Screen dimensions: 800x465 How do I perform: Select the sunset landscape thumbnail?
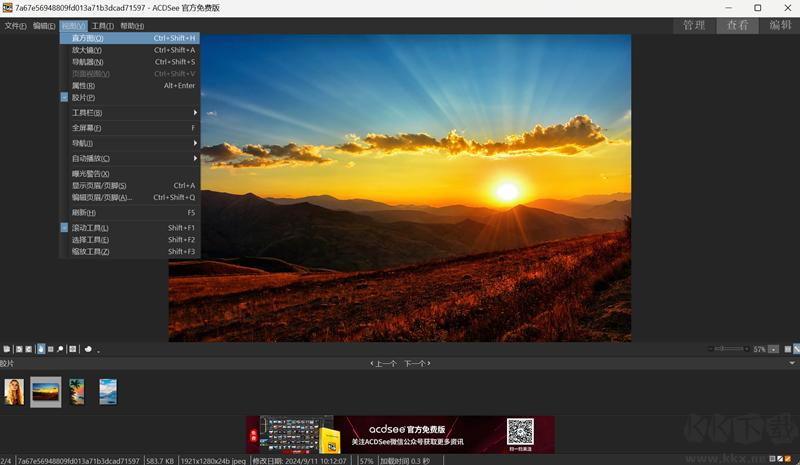coord(45,392)
